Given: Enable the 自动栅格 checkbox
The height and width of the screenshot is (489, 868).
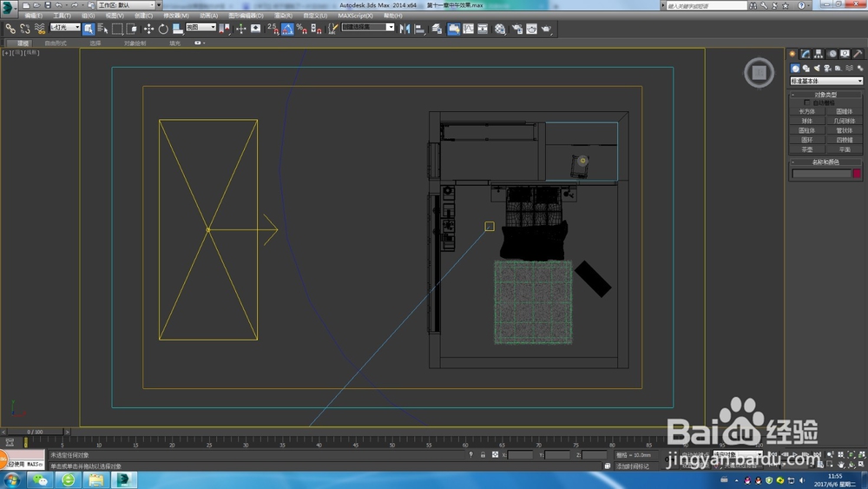Looking at the screenshot, I should click(806, 102).
